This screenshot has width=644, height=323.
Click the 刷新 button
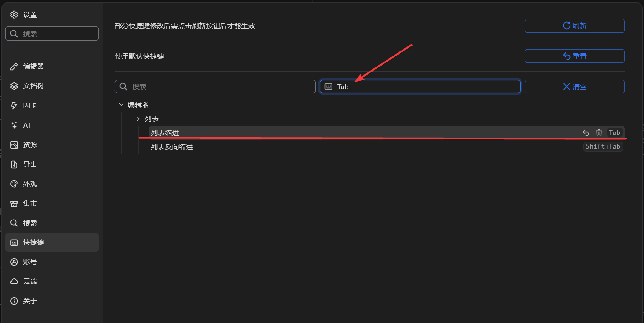574,26
